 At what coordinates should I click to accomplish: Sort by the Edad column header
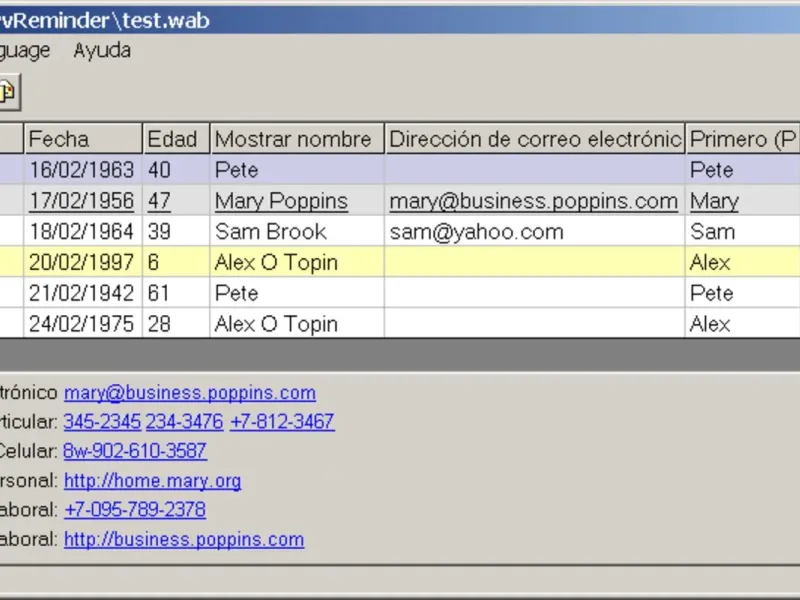coord(176,139)
